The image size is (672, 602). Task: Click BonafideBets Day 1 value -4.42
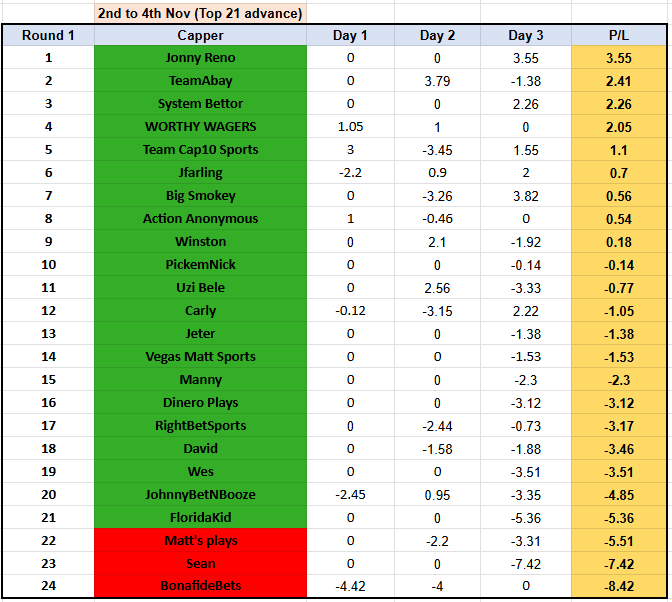[350, 586]
